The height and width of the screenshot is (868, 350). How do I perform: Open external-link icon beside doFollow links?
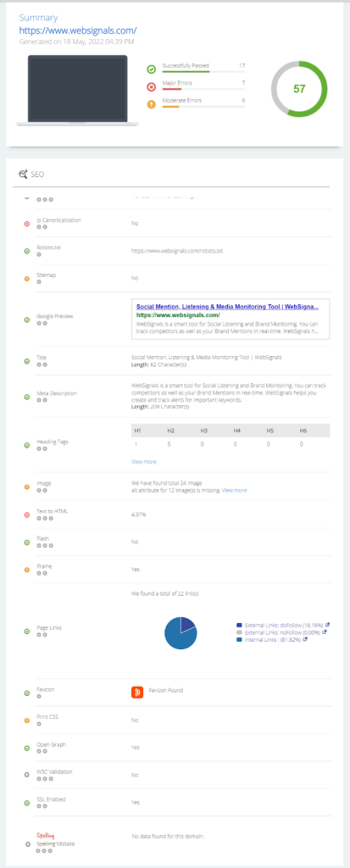pyautogui.click(x=328, y=625)
